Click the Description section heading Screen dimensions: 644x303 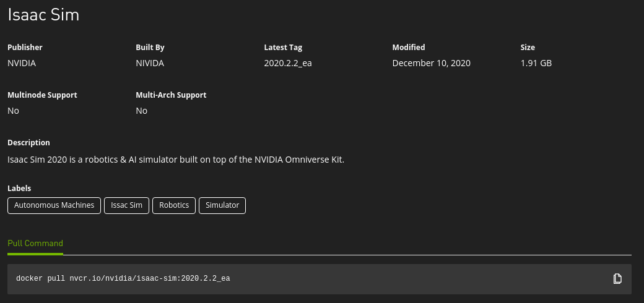28,143
